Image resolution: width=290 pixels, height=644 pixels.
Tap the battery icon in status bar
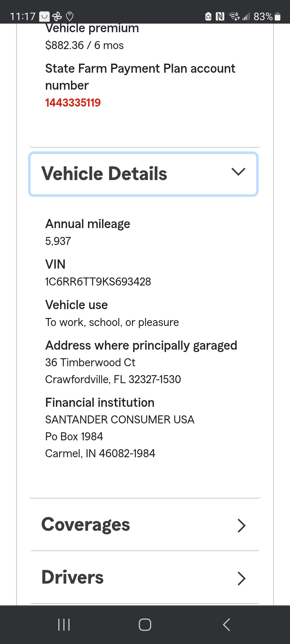tap(278, 17)
